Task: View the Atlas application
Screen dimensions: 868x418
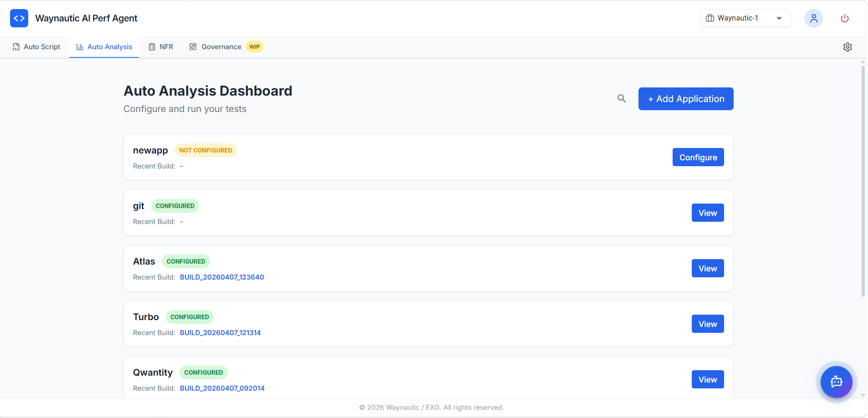Action: tap(707, 268)
